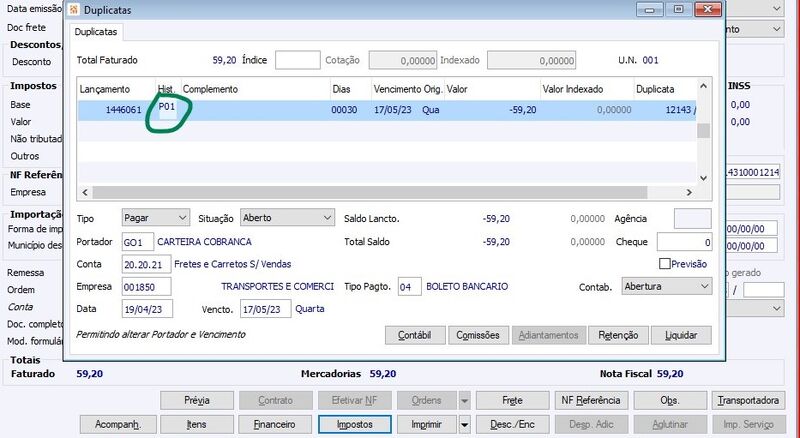800x438 pixels.
Task: Open the Doc frete dropdown in background window
Action: pos(777,29)
